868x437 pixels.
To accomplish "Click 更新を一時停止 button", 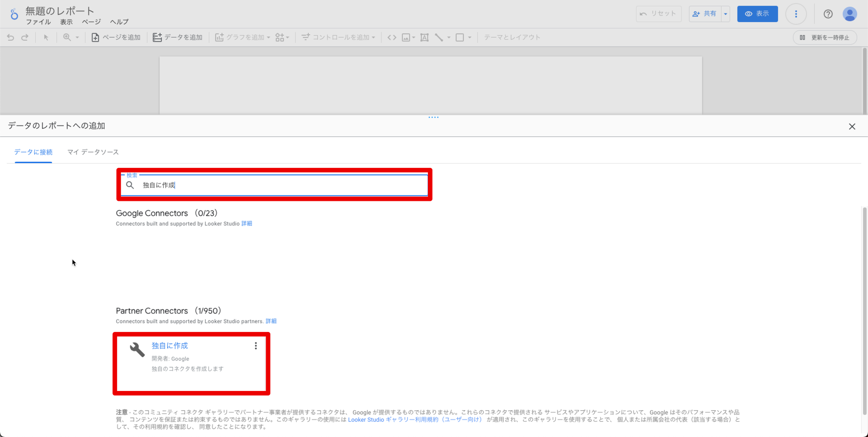I will coord(825,37).
